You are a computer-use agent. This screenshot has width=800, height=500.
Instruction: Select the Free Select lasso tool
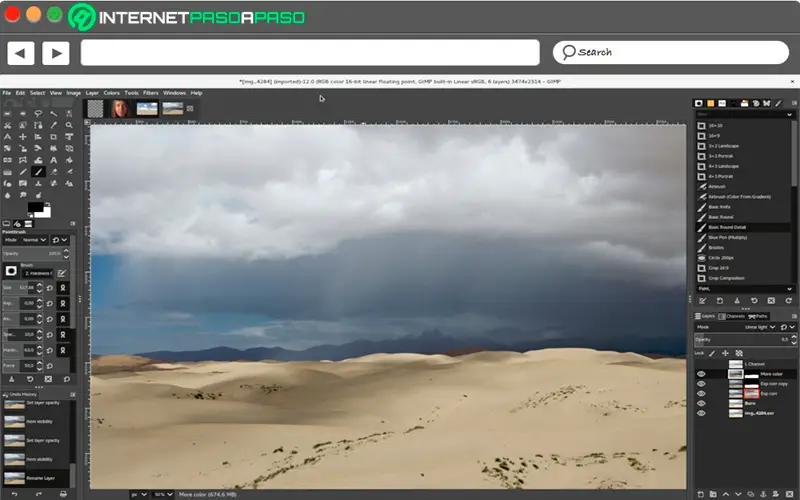coord(38,113)
